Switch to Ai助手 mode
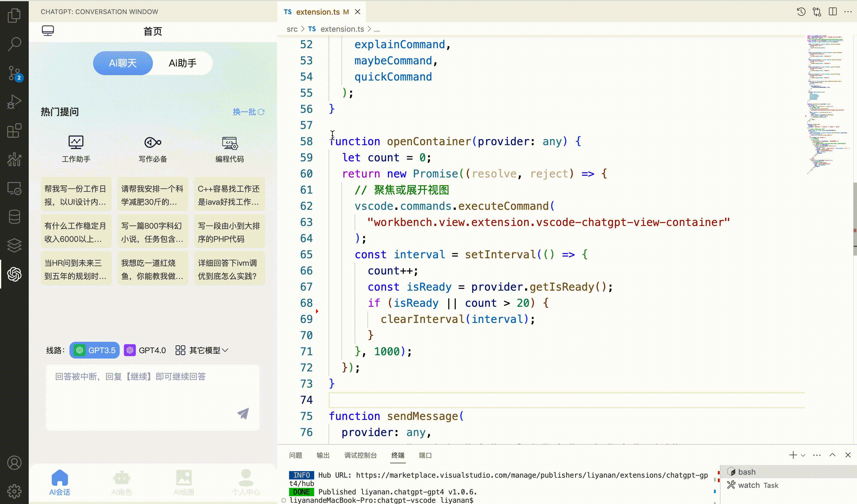The height and width of the screenshot is (504, 857). tap(183, 63)
